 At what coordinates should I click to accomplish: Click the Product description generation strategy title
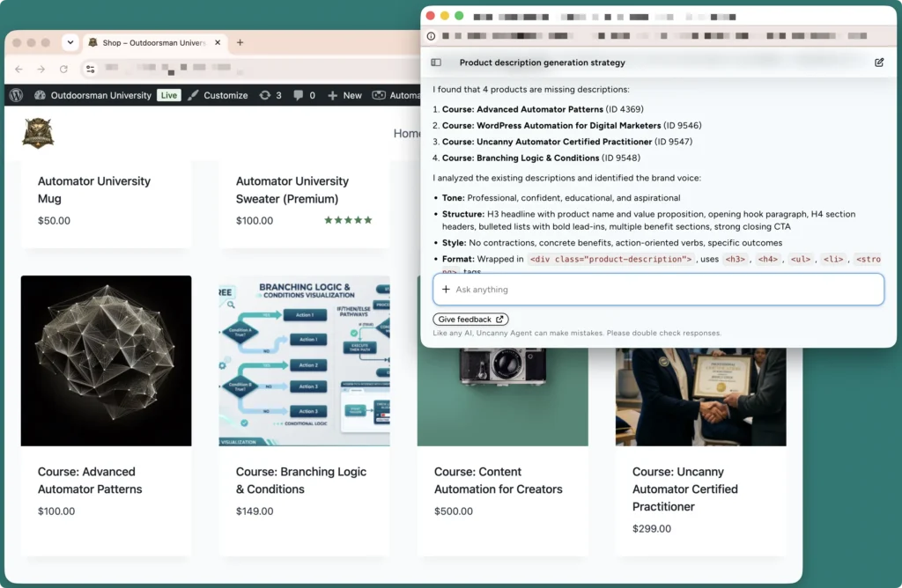542,62
